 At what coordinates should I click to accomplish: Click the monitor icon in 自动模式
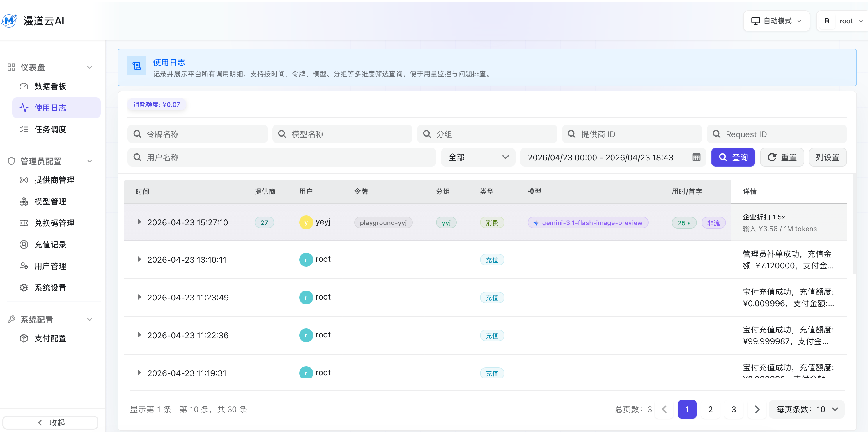click(755, 21)
